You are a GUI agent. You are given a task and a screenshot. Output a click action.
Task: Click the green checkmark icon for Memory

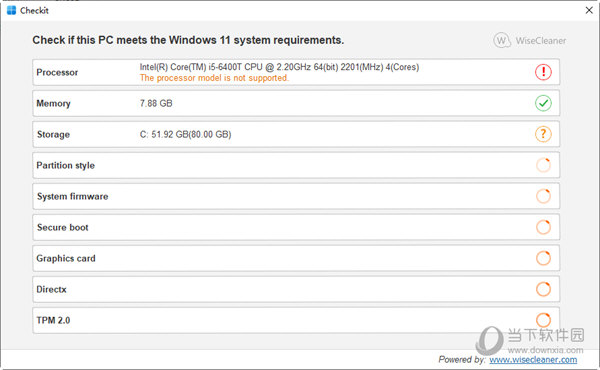(x=543, y=103)
